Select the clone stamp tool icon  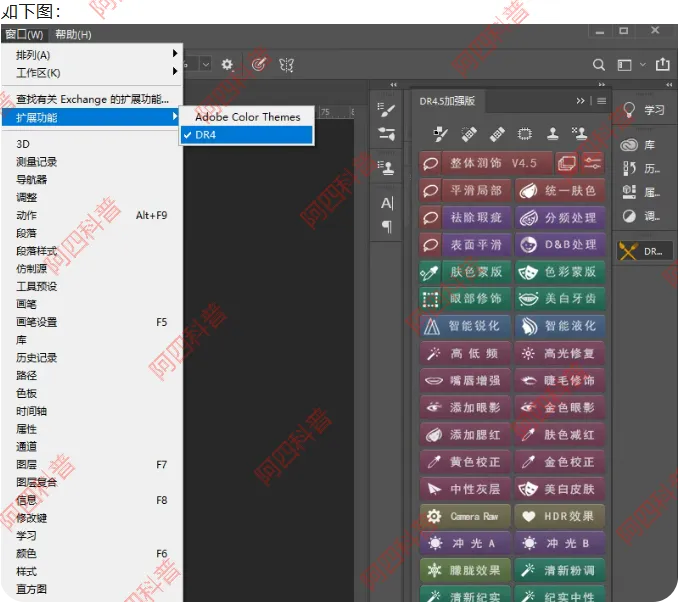click(553, 134)
